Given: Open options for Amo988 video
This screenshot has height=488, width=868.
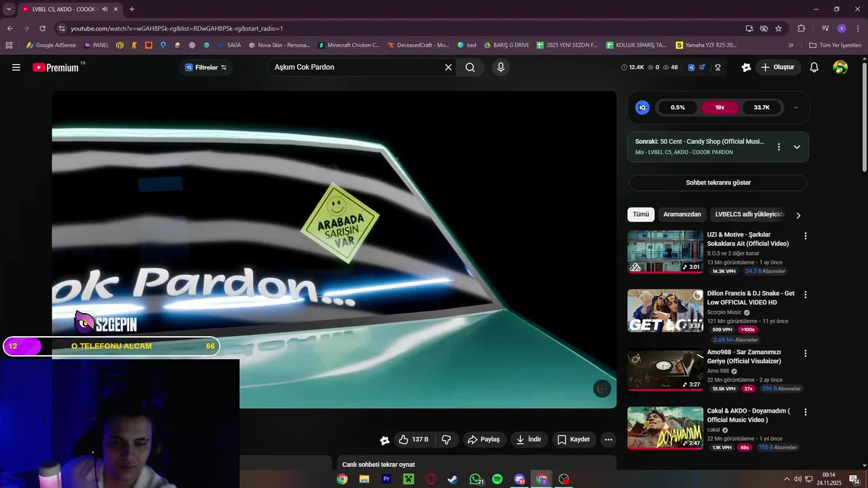Looking at the screenshot, I should [806, 354].
